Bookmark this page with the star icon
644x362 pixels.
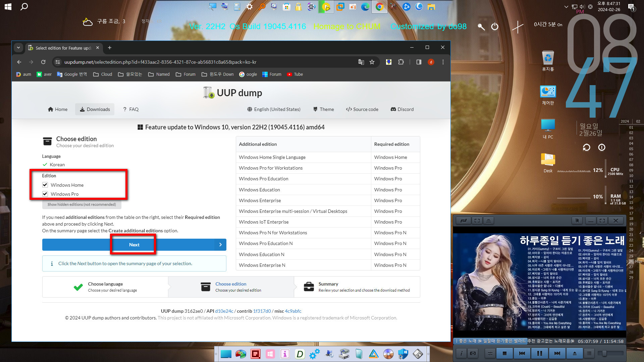[x=372, y=62]
